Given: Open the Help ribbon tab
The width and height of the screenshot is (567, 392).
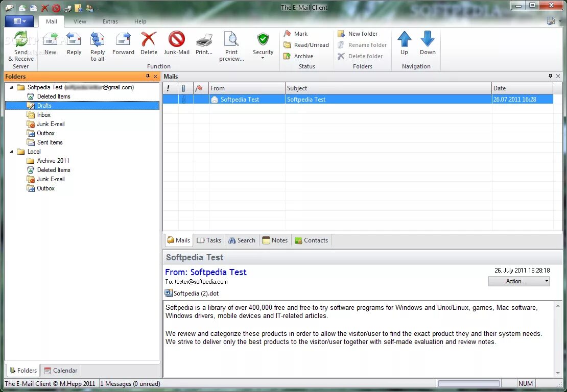Looking at the screenshot, I should tap(140, 21).
